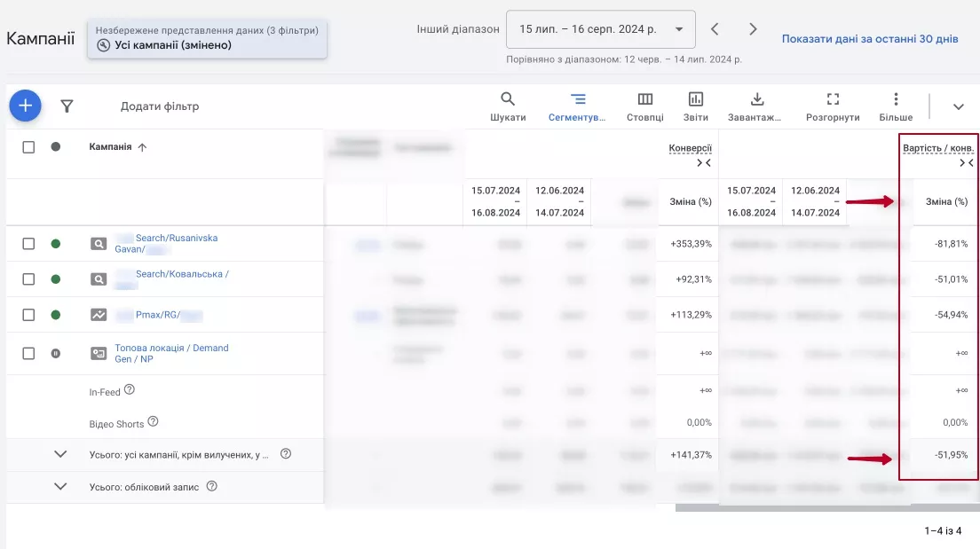Open the Усі кампанії (змінено) view selector

pos(207,38)
